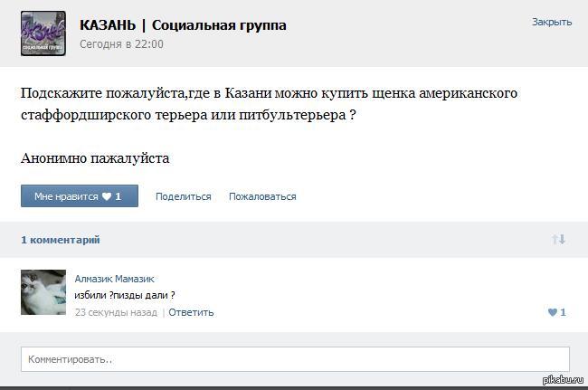Click post text line стаффордширского терьера
The image size is (588, 390).
(x=188, y=114)
